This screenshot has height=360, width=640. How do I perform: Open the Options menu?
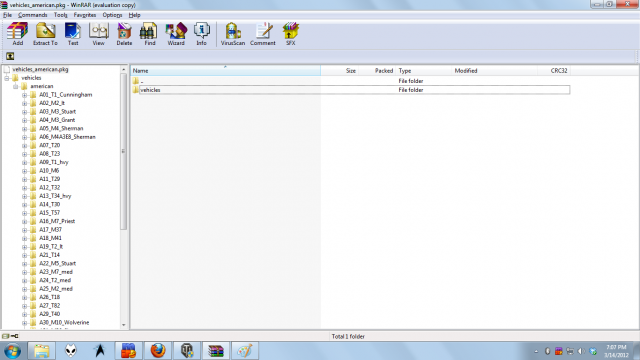112,15
